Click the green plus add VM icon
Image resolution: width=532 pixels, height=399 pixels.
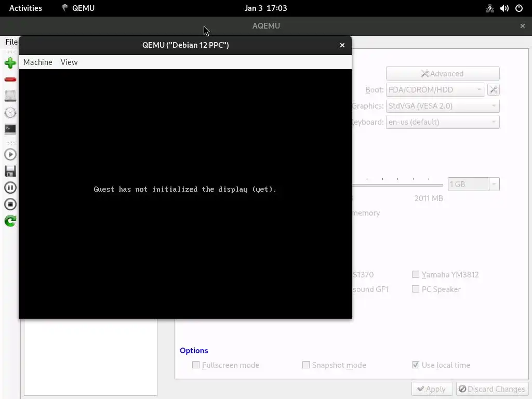[10, 63]
